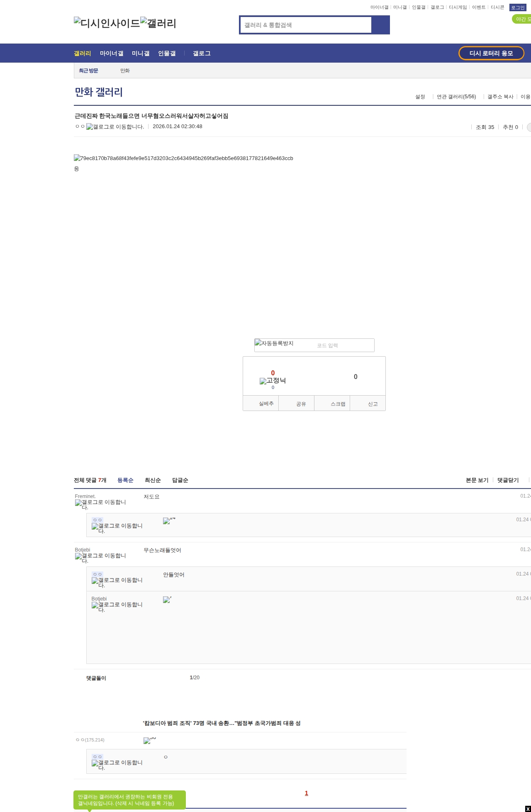Viewport: 531px width, 812px height.
Task: Select 갤로그 in the blue navigation bar
Action: [x=202, y=53]
